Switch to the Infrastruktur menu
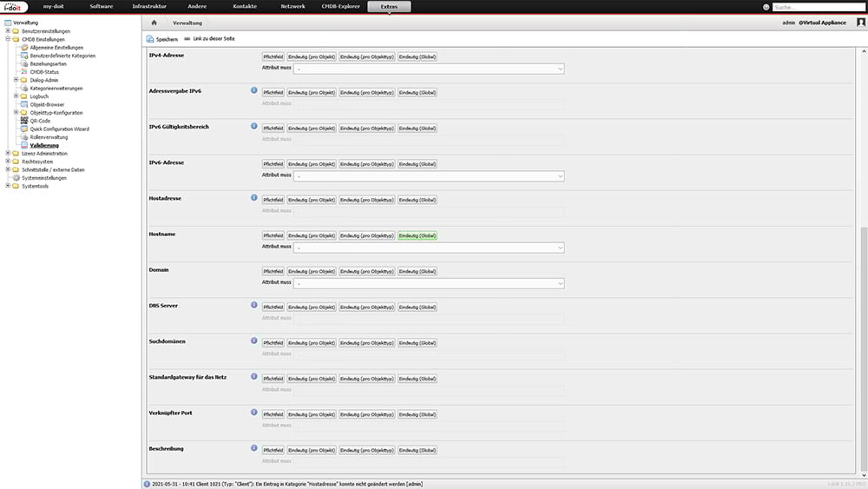The image size is (868, 489). [x=150, y=7]
